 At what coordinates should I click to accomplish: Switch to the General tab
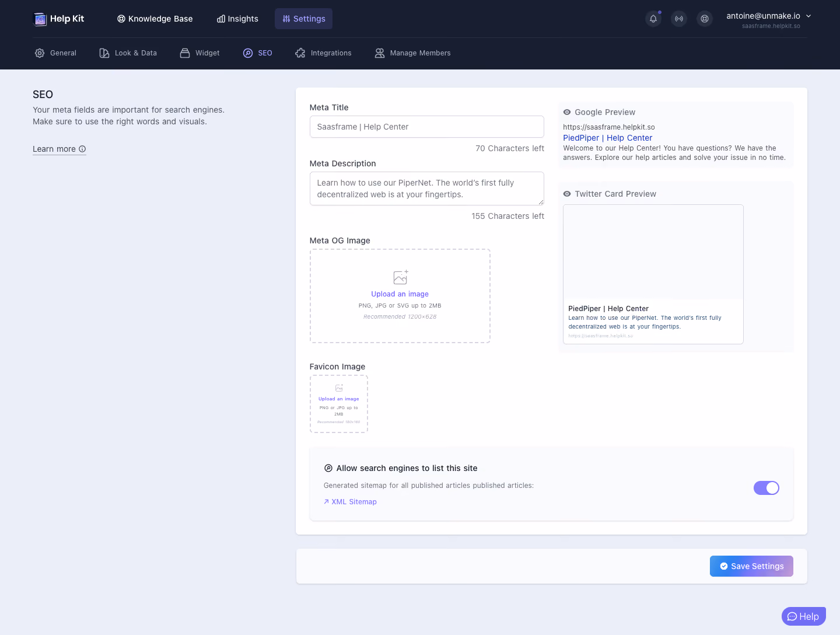55,53
